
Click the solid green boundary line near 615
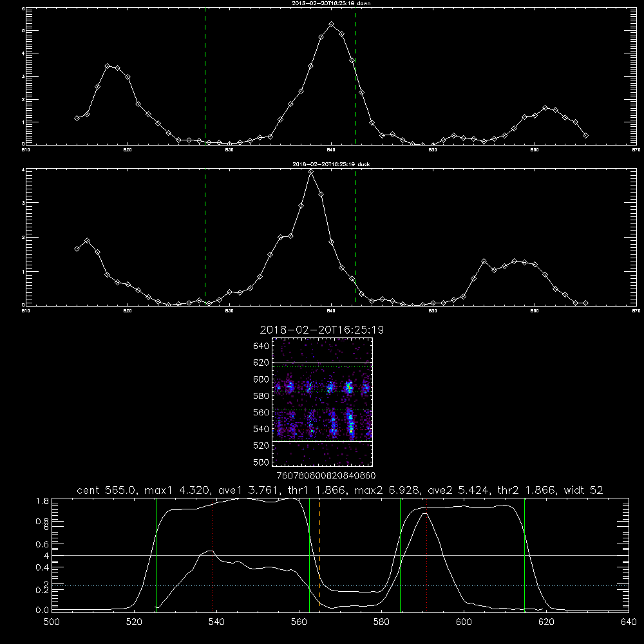[524, 555]
